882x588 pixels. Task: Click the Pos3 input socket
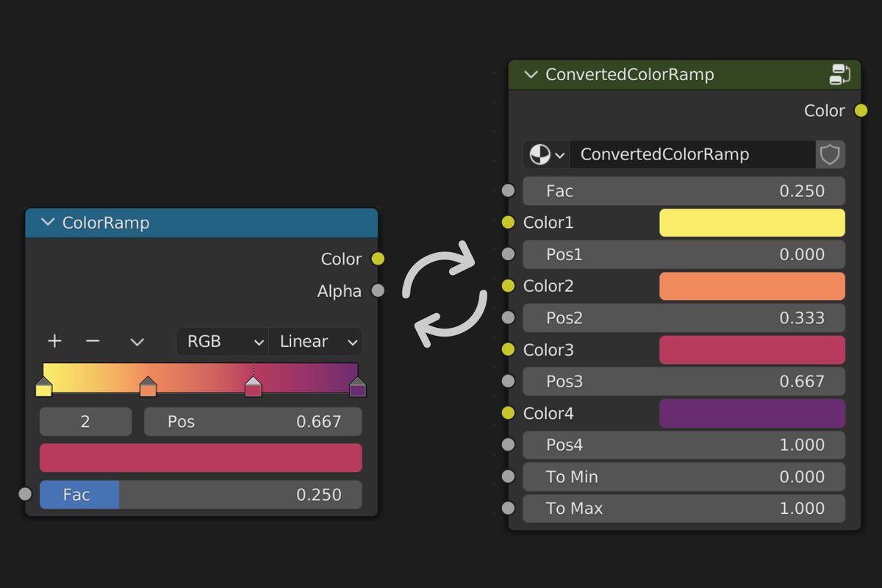[508, 381]
